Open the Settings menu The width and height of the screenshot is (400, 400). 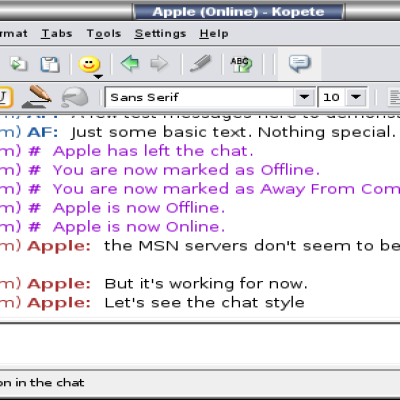tap(160, 34)
